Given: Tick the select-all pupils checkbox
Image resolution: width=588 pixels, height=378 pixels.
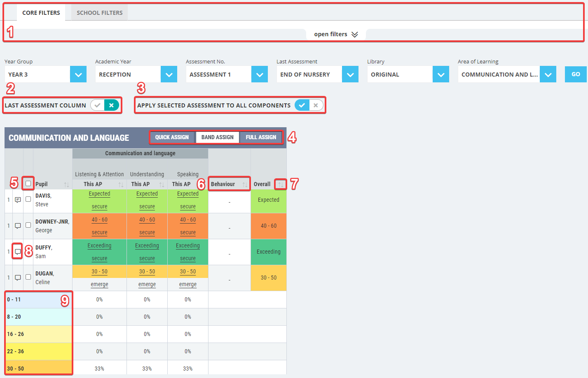Looking at the screenshot, I should click(28, 184).
